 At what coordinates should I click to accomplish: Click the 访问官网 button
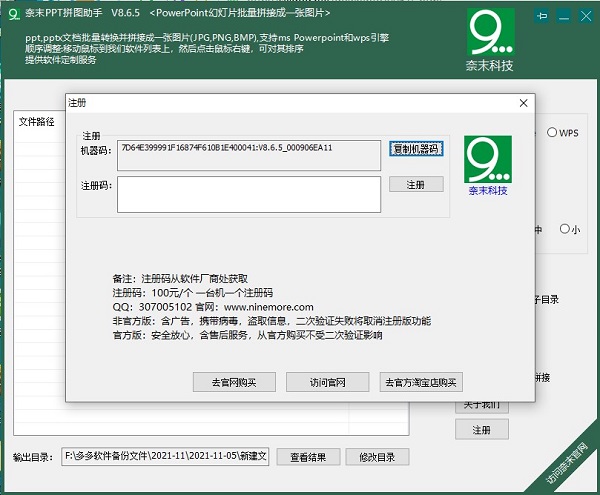[x=328, y=382]
